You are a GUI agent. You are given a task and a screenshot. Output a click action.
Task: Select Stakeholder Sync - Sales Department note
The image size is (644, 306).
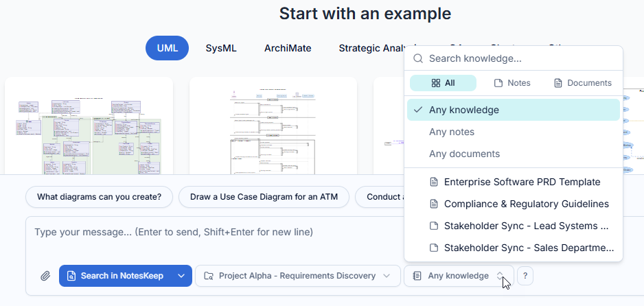(x=514, y=248)
